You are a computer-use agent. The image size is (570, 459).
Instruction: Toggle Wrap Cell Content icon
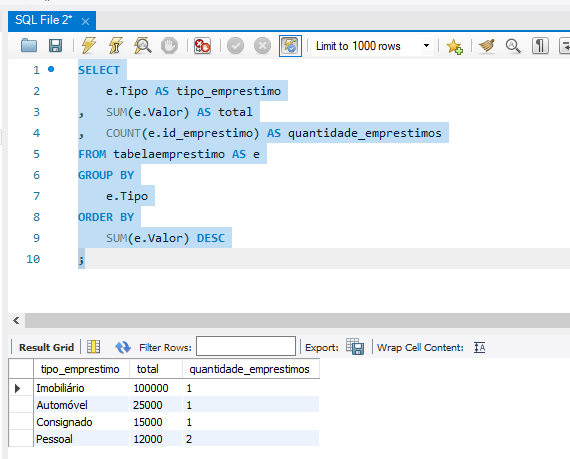pos(479,347)
